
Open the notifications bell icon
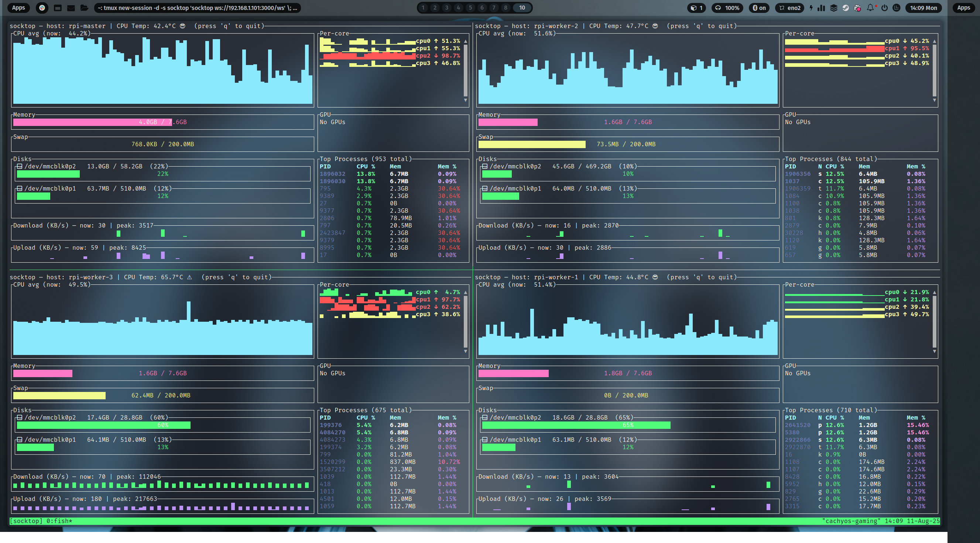pos(870,8)
